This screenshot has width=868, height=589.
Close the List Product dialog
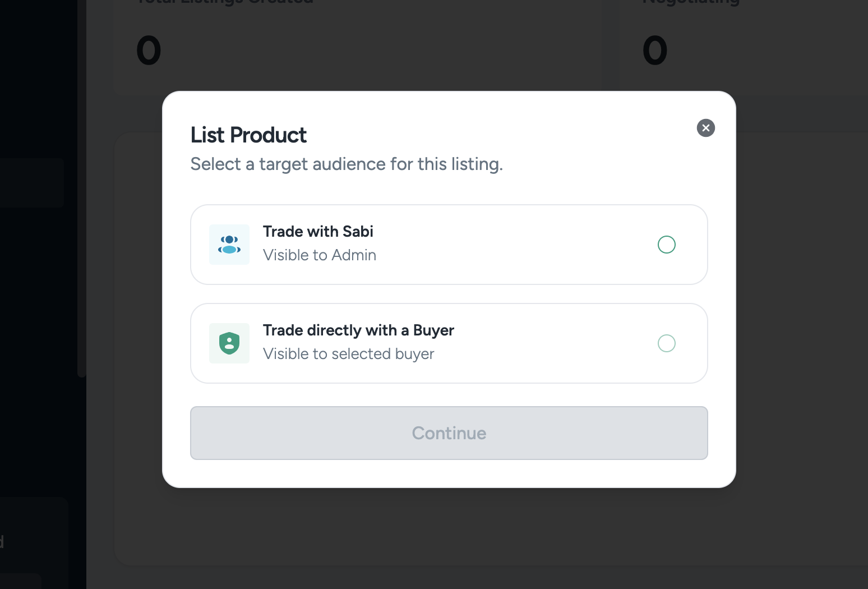coord(705,128)
